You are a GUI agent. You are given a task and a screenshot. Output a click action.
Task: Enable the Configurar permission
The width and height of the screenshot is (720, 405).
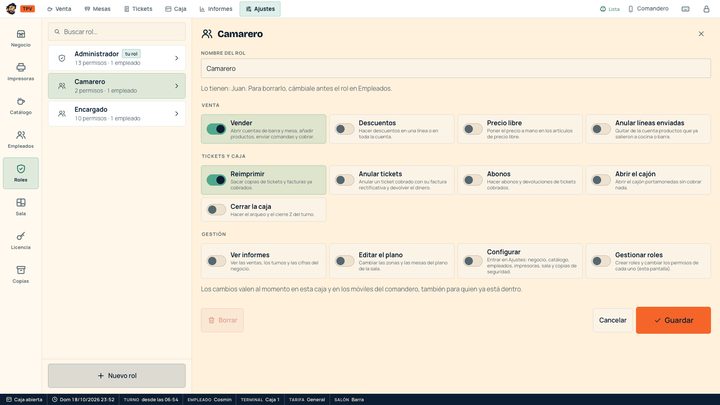(472, 261)
